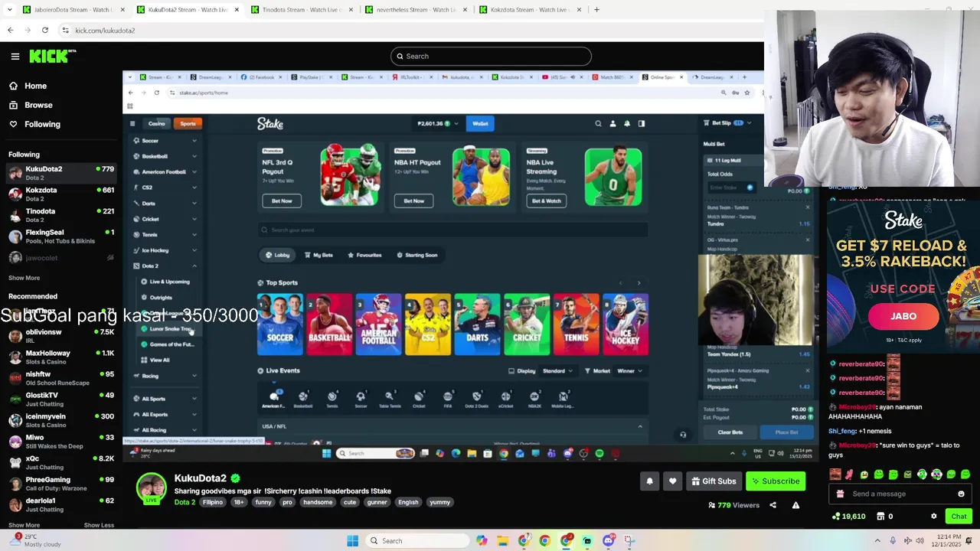Send the message with Chat button
Screen dimensions: 980x551
[x=959, y=516]
